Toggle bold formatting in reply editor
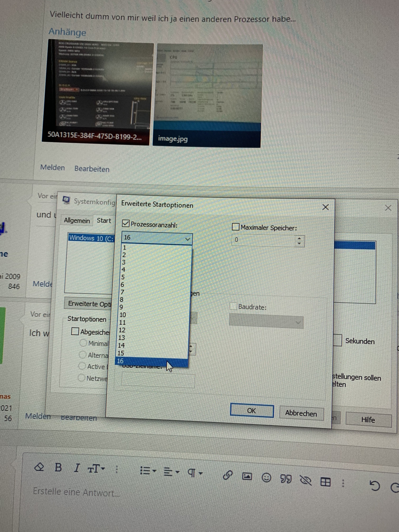This screenshot has height=532, width=399. coord(58,468)
